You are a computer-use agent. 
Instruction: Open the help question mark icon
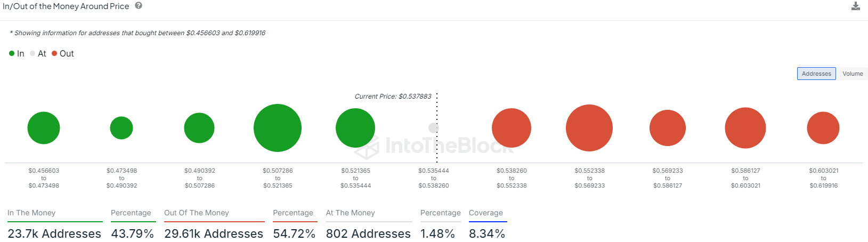(x=139, y=6)
